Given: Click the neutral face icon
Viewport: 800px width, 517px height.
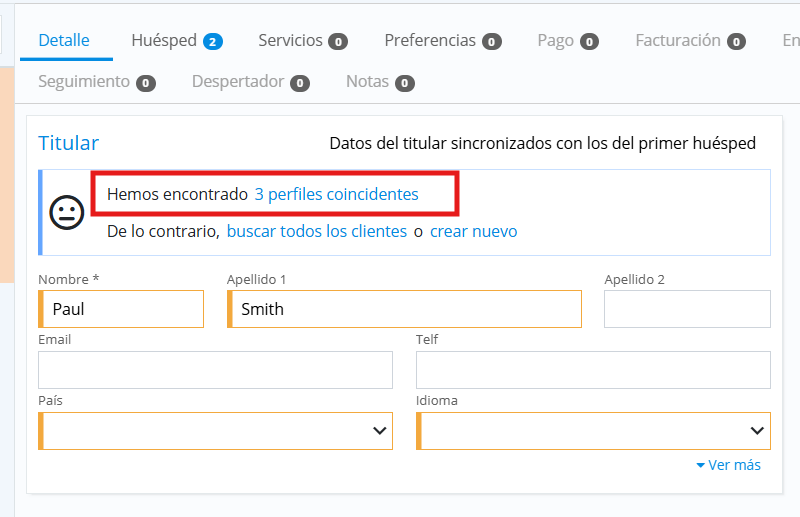Looking at the screenshot, I should pyautogui.click(x=68, y=212).
